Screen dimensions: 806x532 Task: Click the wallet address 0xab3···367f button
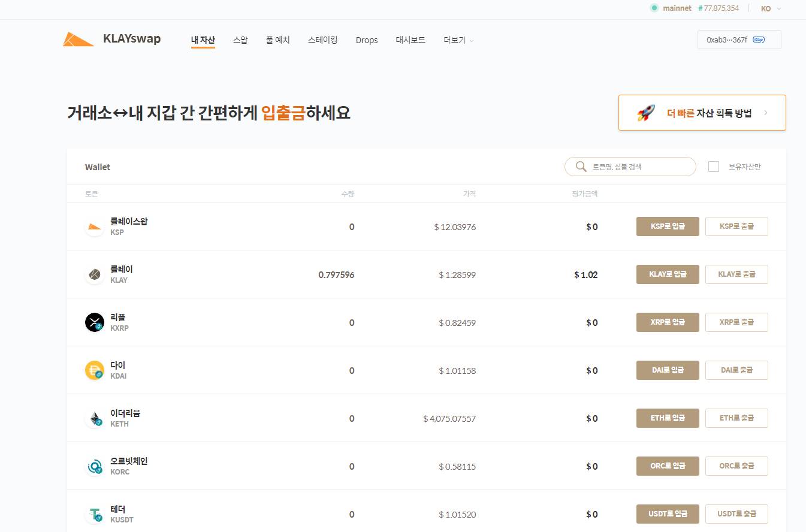click(739, 40)
